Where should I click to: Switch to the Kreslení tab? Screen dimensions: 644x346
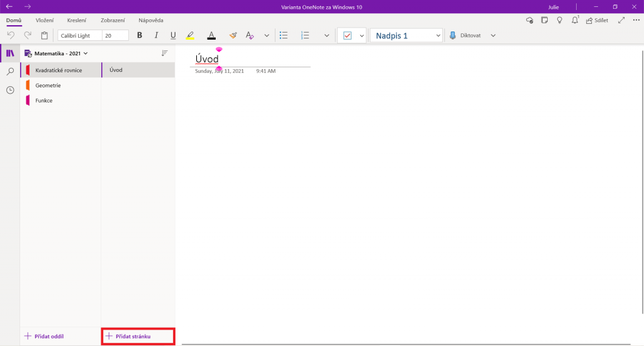(x=76, y=20)
